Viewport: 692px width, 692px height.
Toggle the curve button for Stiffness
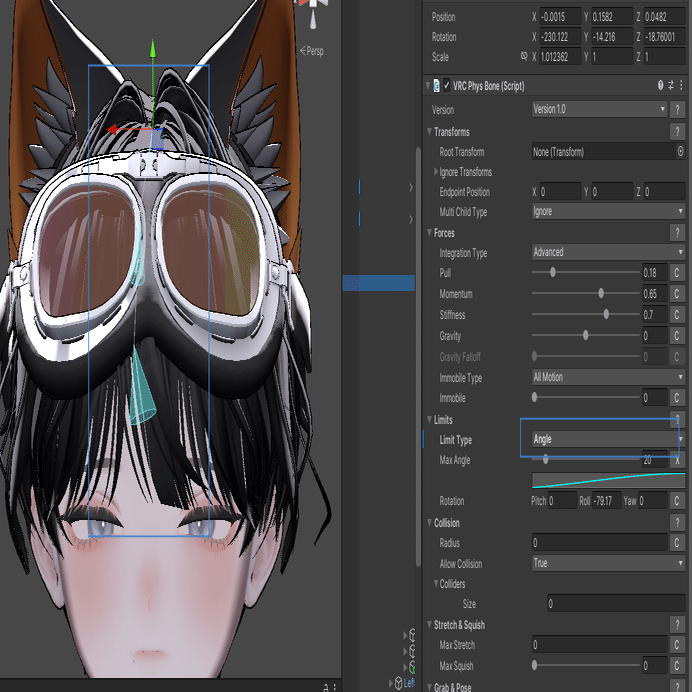(677, 315)
